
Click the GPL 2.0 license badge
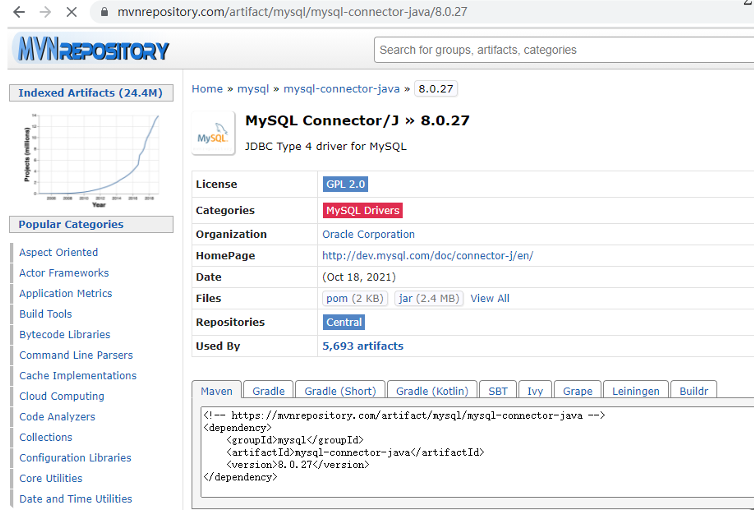coord(345,184)
